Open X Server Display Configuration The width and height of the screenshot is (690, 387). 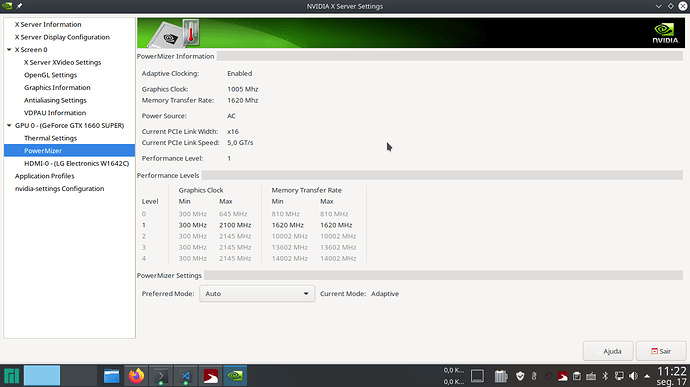62,37
